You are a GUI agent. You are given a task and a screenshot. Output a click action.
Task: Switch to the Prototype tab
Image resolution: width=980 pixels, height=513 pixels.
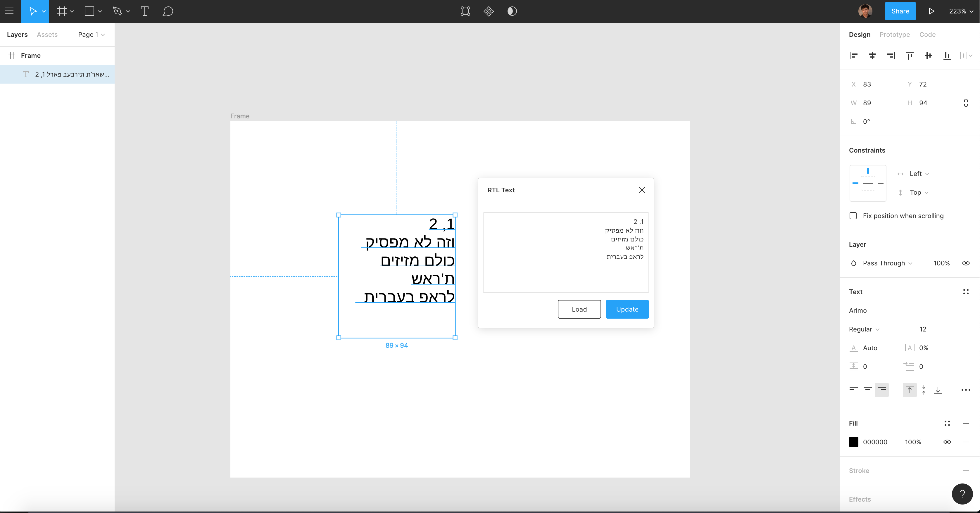pyautogui.click(x=894, y=34)
